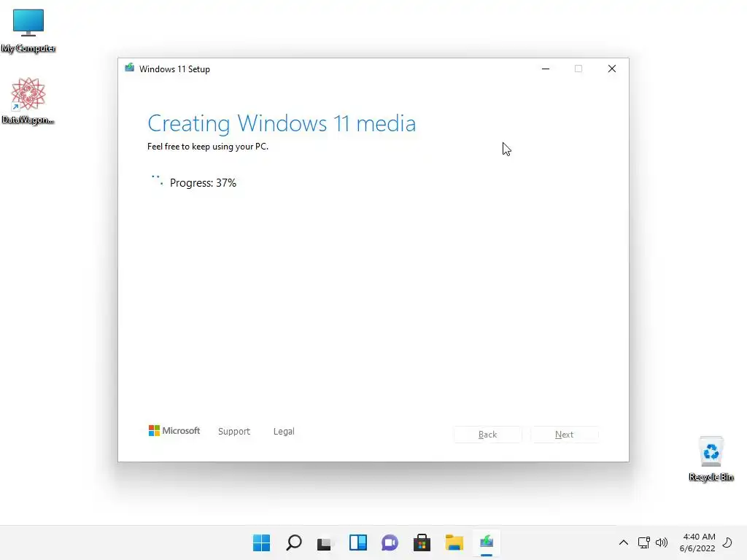Viewport: 747px width, 560px height.
Task: Open Microsoft Store from the taskbar
Action: coord(422,542)
